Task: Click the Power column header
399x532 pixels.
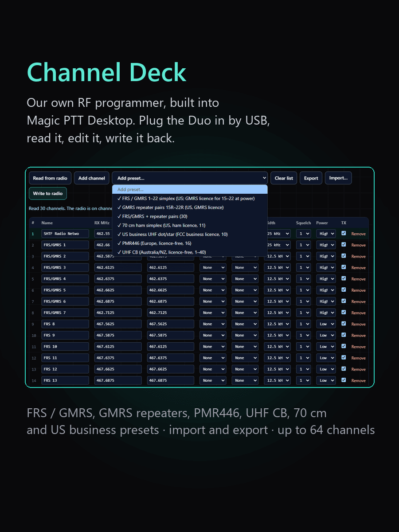Action: pos(322,223)
